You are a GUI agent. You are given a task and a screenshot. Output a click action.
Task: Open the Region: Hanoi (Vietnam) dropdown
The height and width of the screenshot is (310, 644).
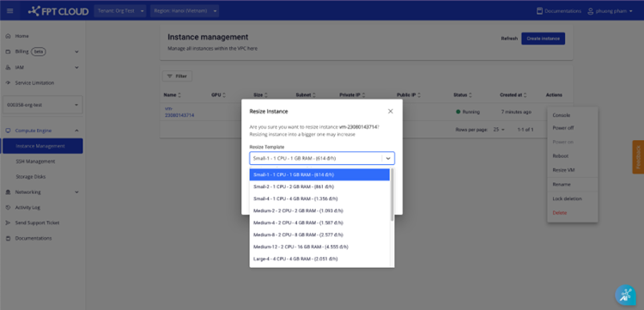185,11
